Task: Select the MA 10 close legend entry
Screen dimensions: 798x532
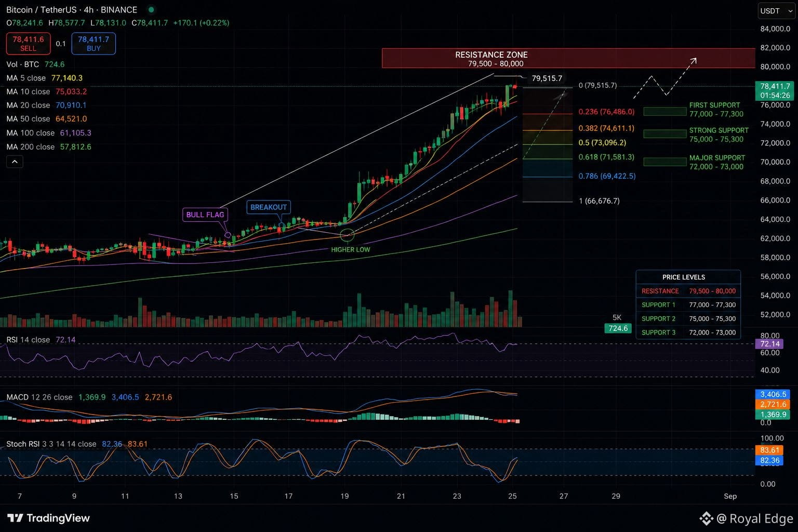Action: (x=46, y=91)
